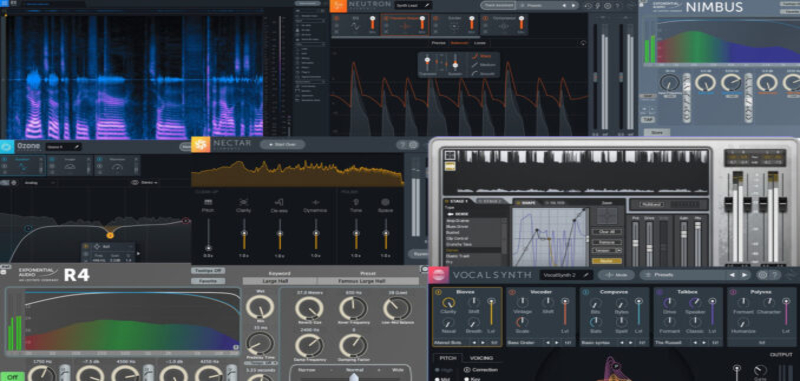Click Start Over button in Nectar
This screenshot has width=800, height=381.
[x=282, y=145]
